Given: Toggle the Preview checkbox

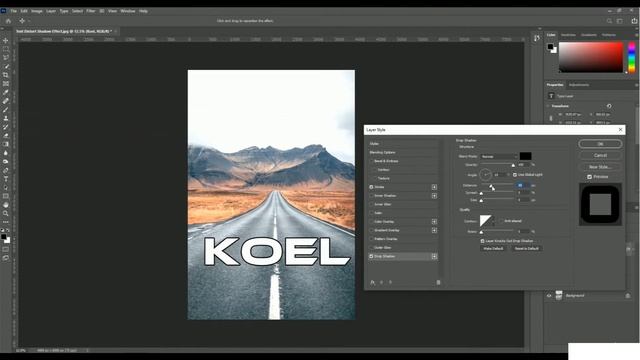Looking at the screenshot, I should [x=589, y=177].
